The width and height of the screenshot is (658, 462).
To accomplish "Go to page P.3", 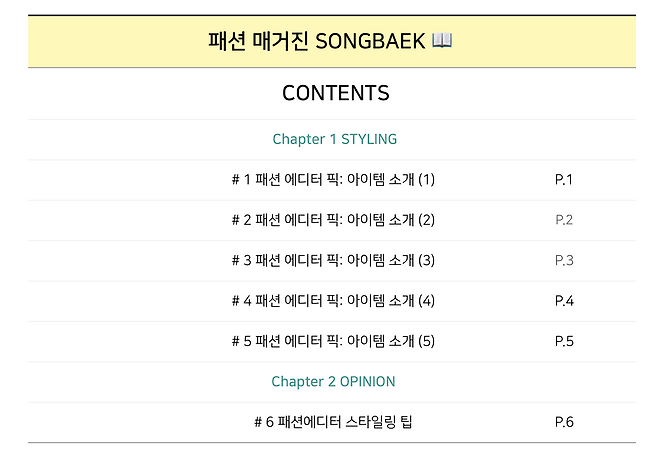I will 564,261.
